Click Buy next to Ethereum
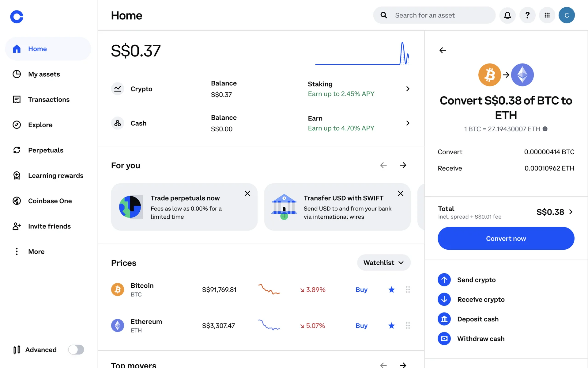588x368 pixels. (x=361, y=326)
